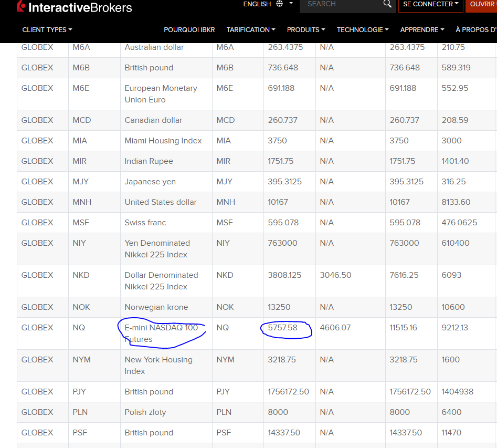497x448 pixels.
Task: Select the 10600 value in NOK row
Action: [x=453, y=307]
